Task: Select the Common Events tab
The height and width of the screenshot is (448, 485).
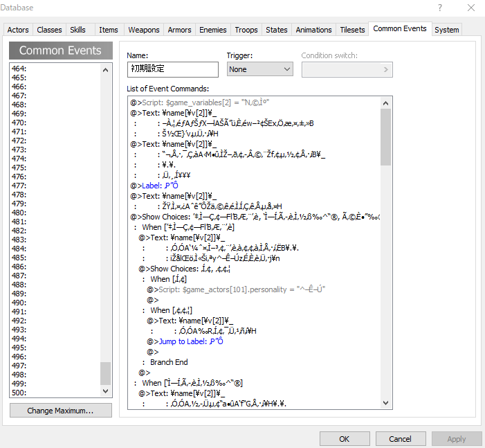Action: pos(400,29)
